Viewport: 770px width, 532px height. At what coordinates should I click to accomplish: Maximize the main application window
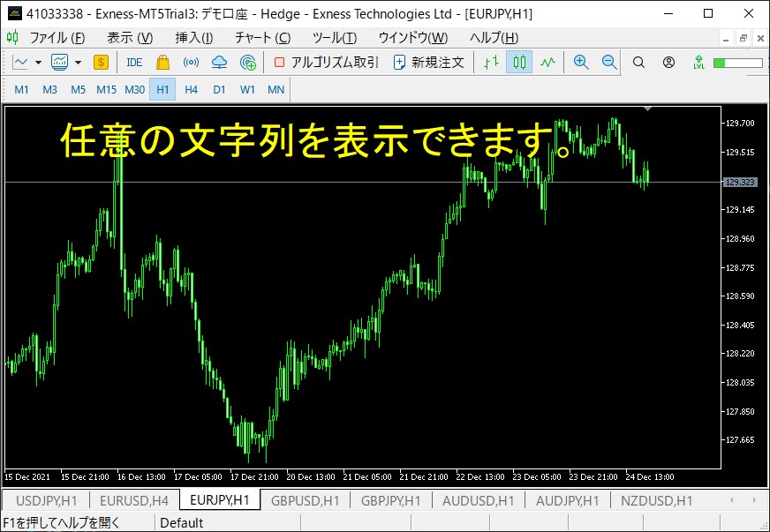(x=708, y=14)
